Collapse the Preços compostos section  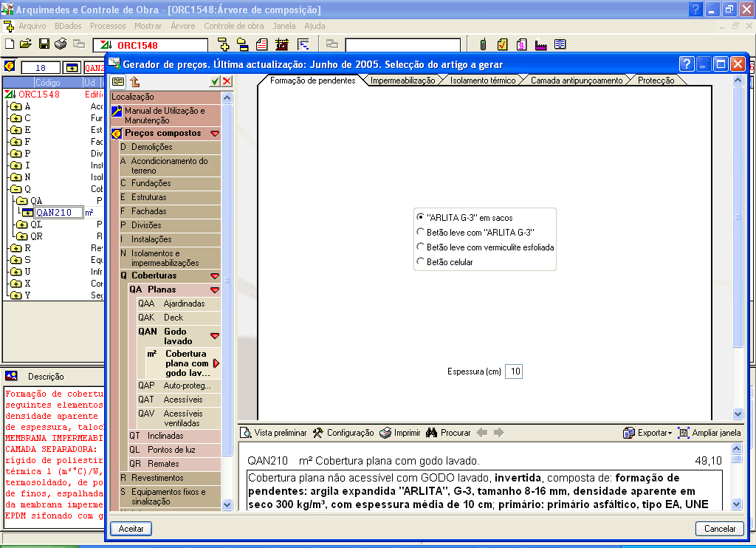(x=215, y=134)
